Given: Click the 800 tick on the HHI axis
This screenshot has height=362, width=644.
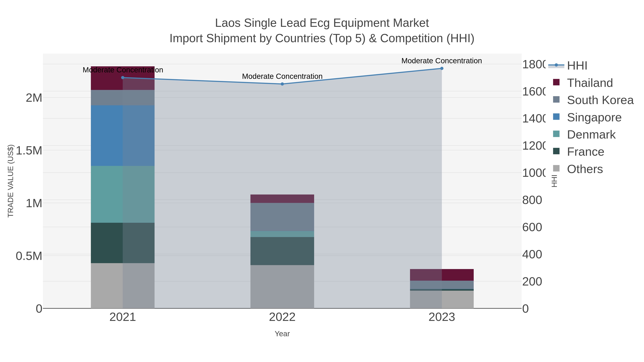Looking at the screenshot, I should point(532,200).
